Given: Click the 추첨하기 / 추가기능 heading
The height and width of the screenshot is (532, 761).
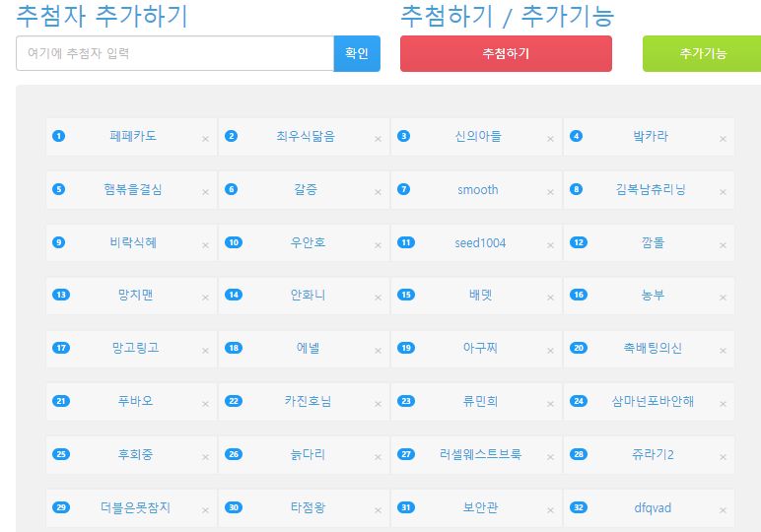Looking at the screenshot, I should 508,16.
